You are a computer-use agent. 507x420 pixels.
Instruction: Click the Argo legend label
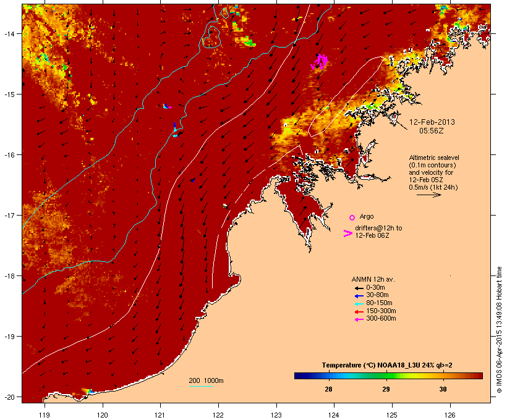(x=367, y=216)
